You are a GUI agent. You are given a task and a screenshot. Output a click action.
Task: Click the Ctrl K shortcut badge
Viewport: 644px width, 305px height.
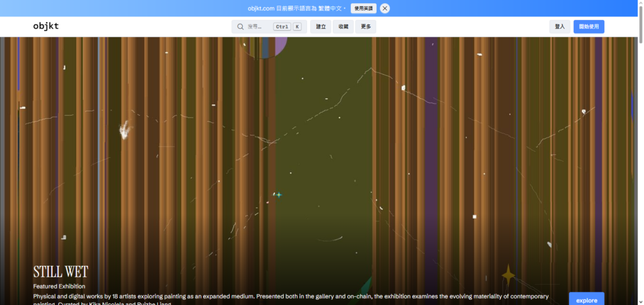(x=287, y=26)
